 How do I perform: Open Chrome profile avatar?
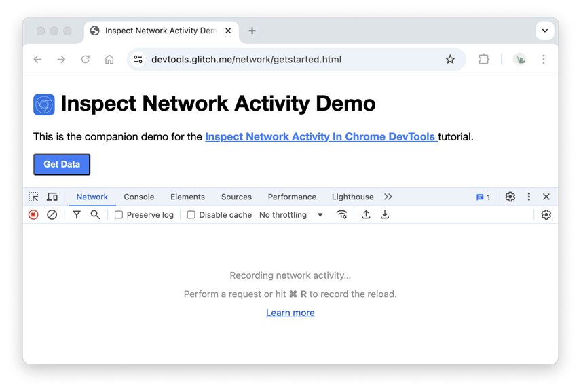[520, 59]
